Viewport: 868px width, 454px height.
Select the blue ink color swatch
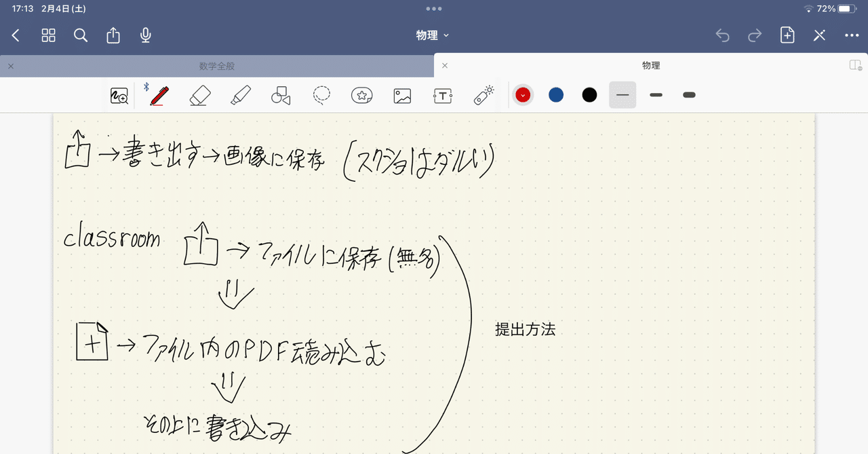tap(556, 95)
